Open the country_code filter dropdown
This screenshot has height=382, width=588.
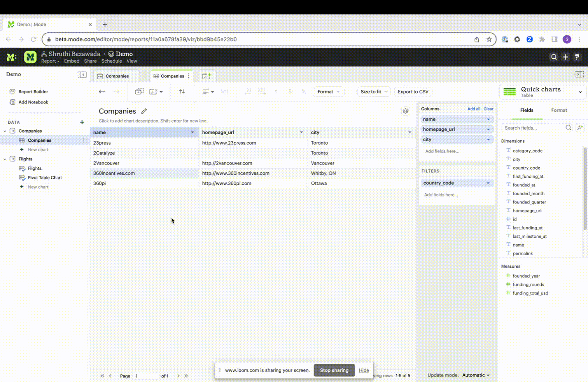point(488,183)
